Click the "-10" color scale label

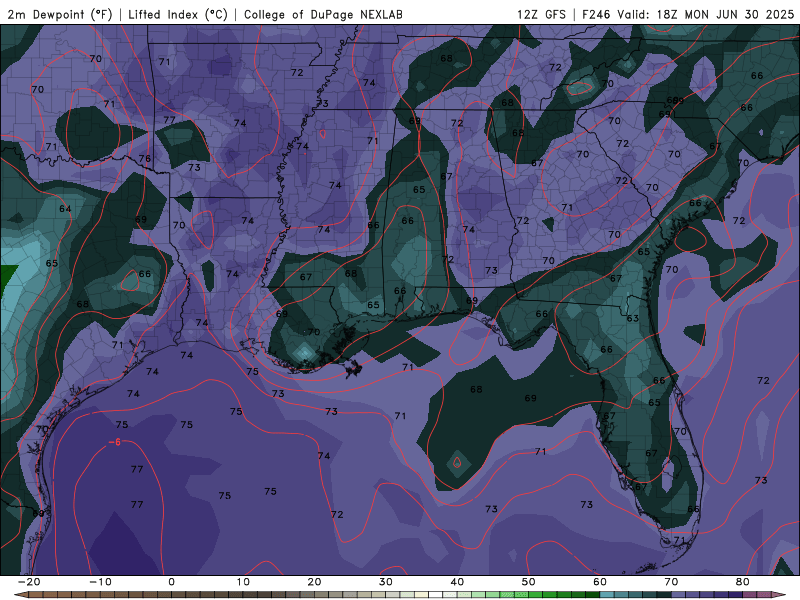[100, 582]
